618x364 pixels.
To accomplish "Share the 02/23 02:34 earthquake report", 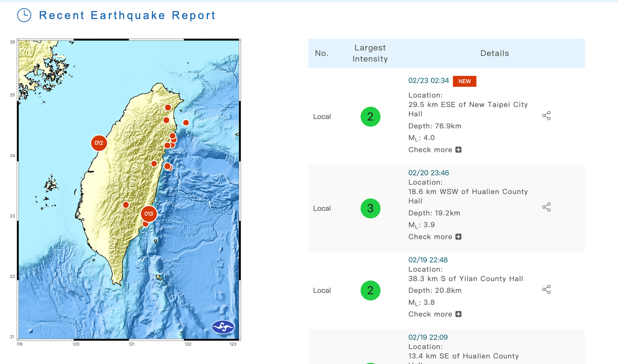I will tap(546, 116).
